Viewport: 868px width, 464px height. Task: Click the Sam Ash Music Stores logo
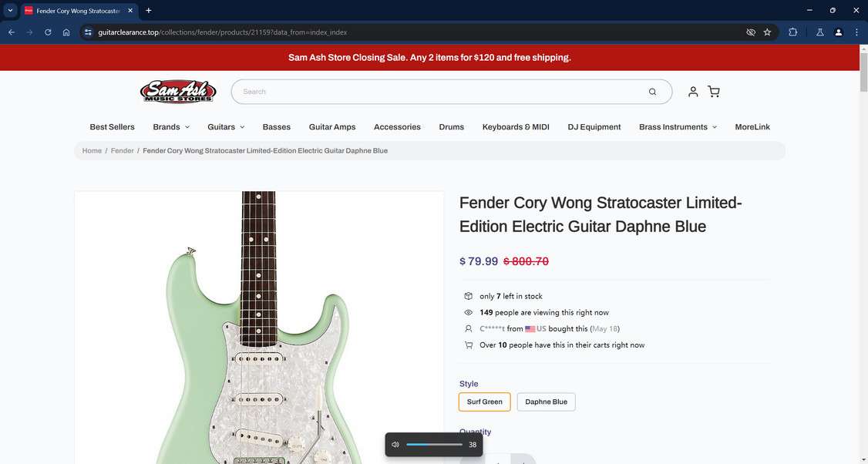[x=178, y=92]
